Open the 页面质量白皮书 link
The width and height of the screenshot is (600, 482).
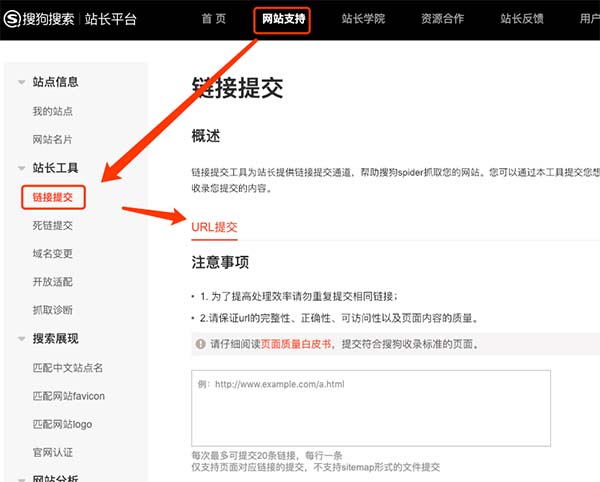296,344
